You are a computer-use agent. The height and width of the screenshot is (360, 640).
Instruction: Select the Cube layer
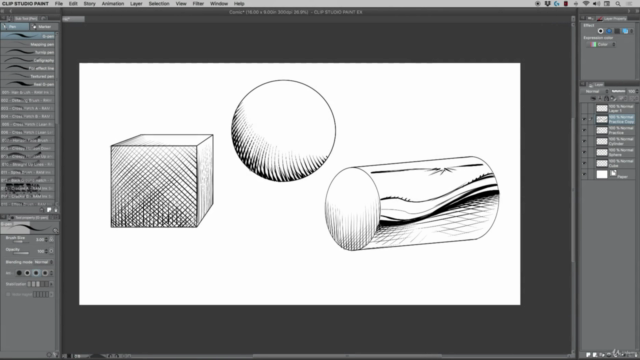coord(615,163)
